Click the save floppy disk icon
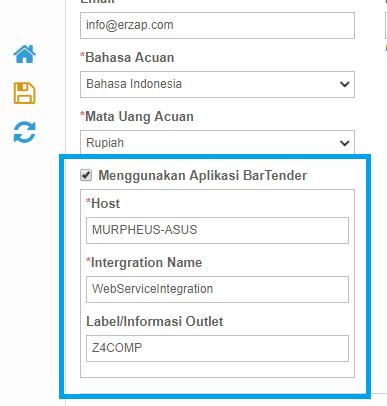Image resolution: width=387 pixels, height=406 pixels. point(24,93)
